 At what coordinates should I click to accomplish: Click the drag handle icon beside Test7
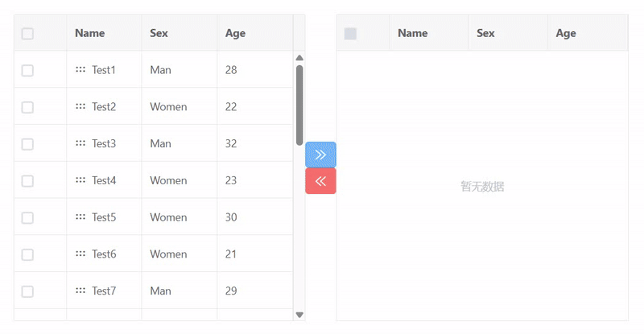pyautogui.click(x=80, y=291)
